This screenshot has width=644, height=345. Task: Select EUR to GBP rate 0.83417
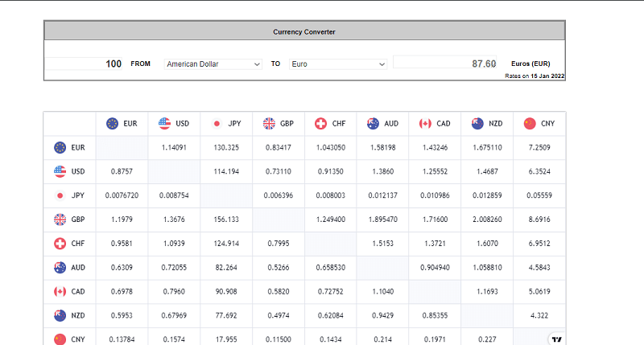(x=279, y=147)
